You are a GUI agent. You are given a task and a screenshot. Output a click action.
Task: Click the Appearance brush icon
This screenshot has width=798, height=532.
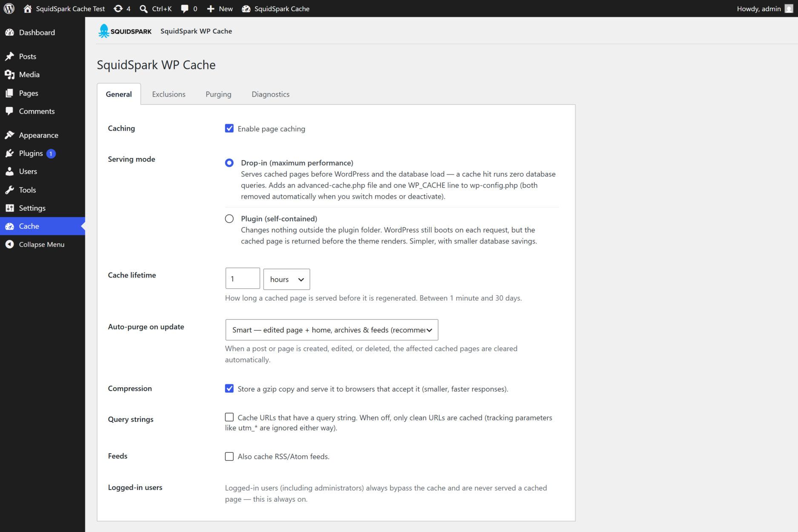[10, 135]
